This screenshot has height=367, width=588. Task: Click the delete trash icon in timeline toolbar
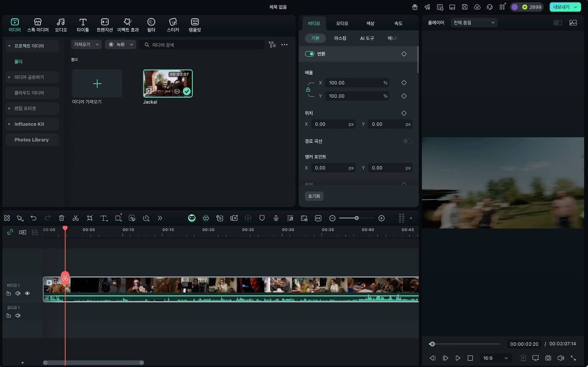pos(61,218)
